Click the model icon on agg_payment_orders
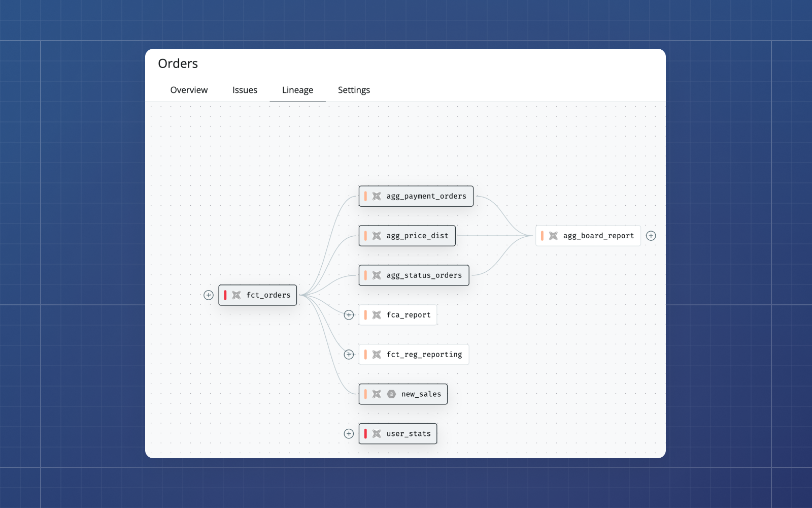 point(376,196)
